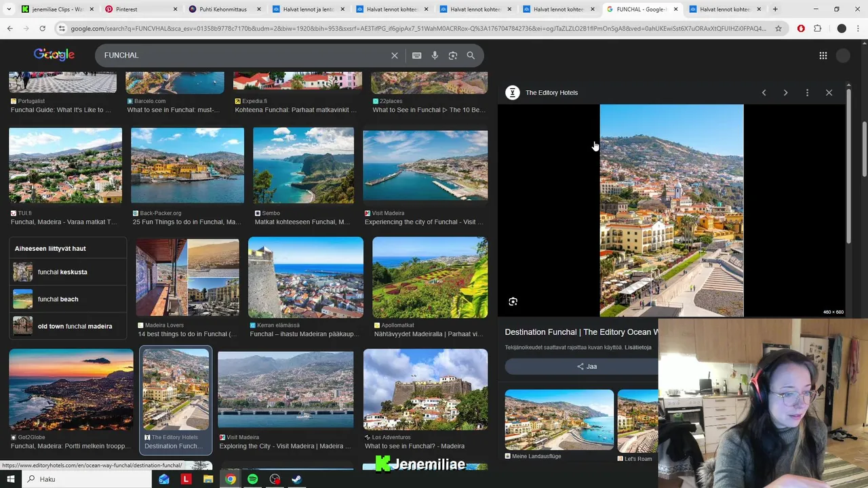Open Steam from the taskbar

pos(296,479)
